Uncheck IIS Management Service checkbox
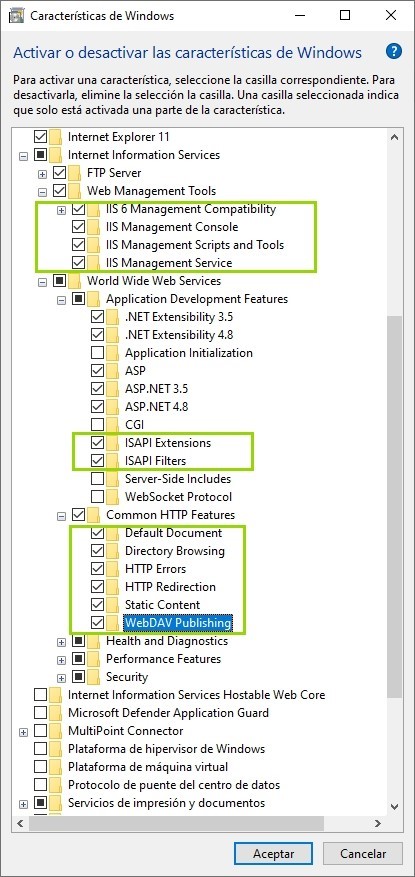 point(79,263)
